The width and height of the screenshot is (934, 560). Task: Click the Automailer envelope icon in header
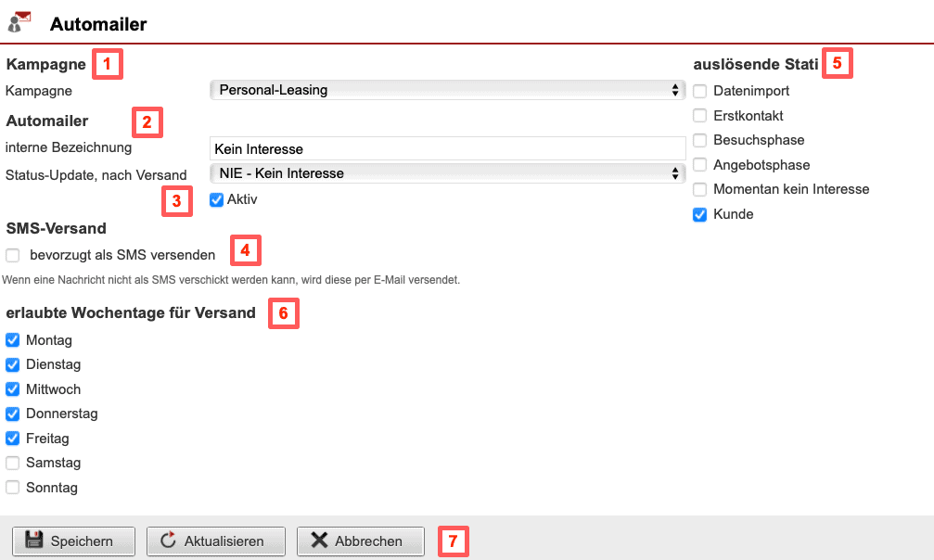19,22
